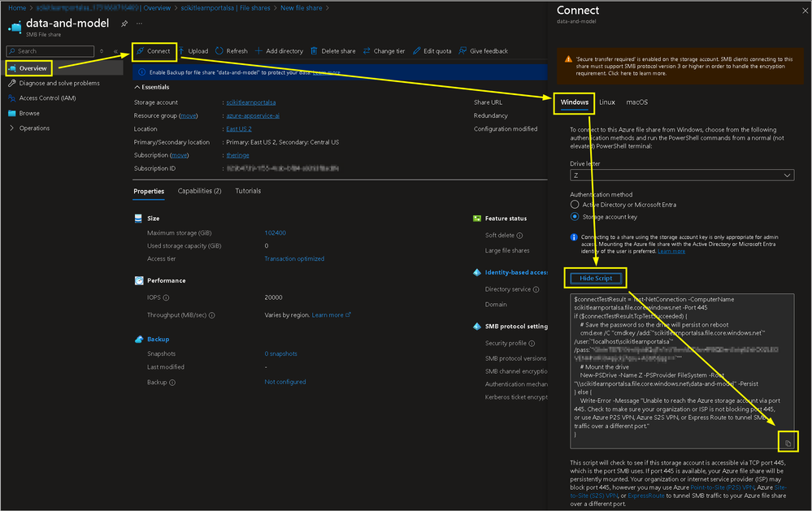Edit the share quota
Screen dimensions: 812x511
432,51
